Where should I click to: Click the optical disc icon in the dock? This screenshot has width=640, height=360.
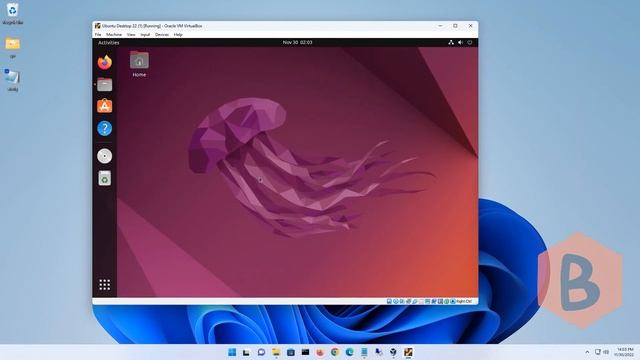tap(104, 156)
